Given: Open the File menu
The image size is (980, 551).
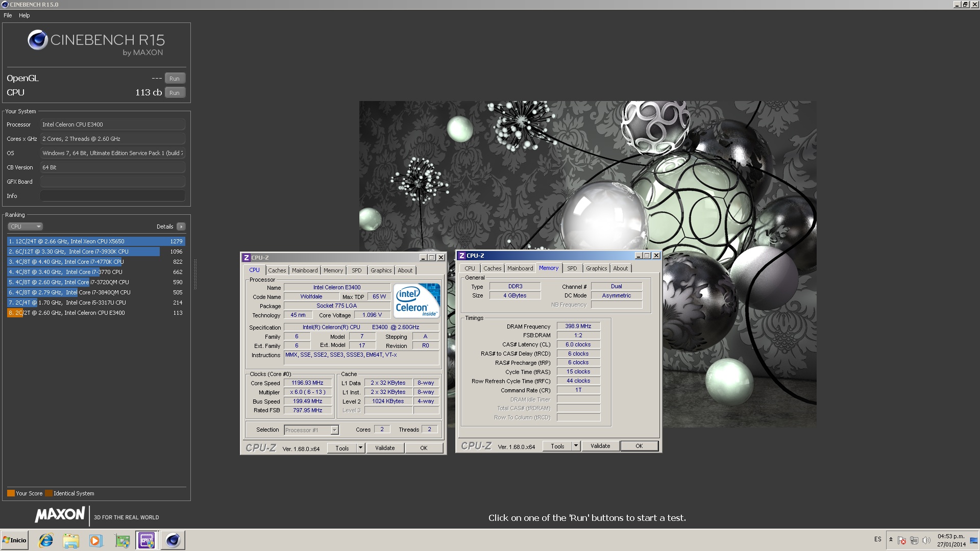Looking at the screenshot, I should [x=8, y=15].
